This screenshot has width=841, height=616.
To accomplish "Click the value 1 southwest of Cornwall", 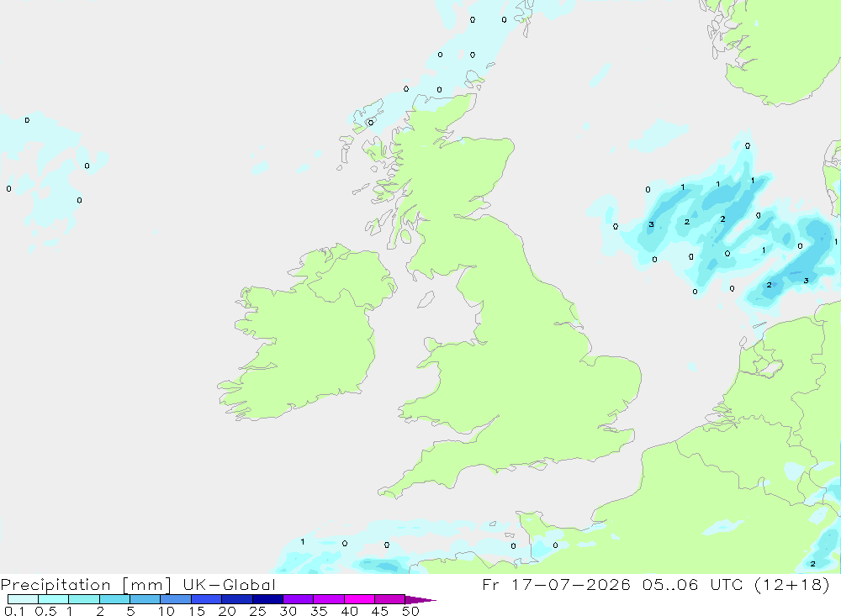I will point(303,541).
